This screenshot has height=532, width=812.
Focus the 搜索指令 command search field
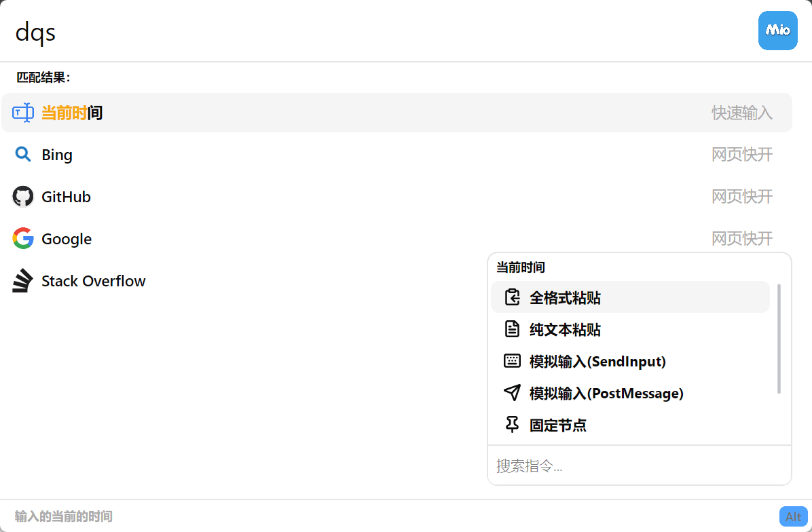coord(640,465)
